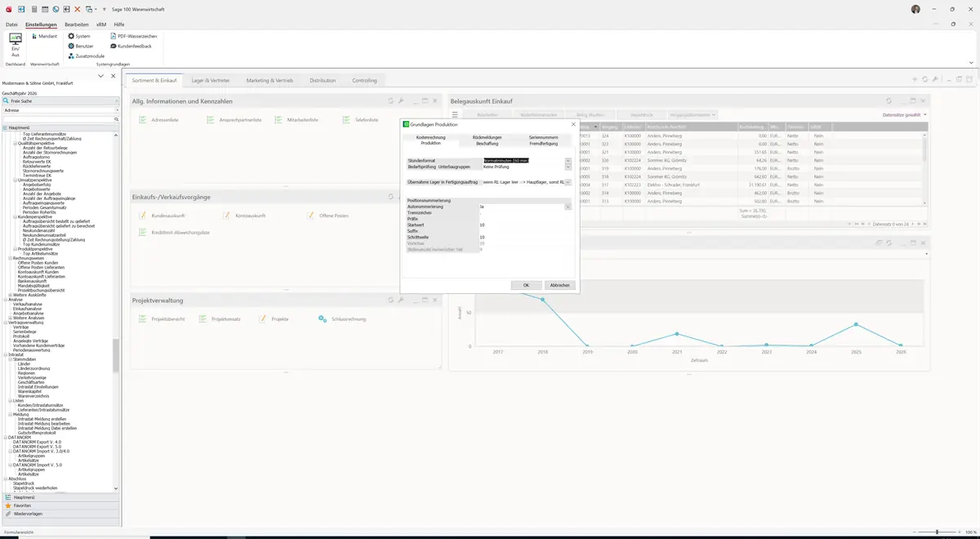Switch to Controlling dashboard tab
Image resolution: width=980 pixels, height=539 pixels.
click(x=364, y=80)
